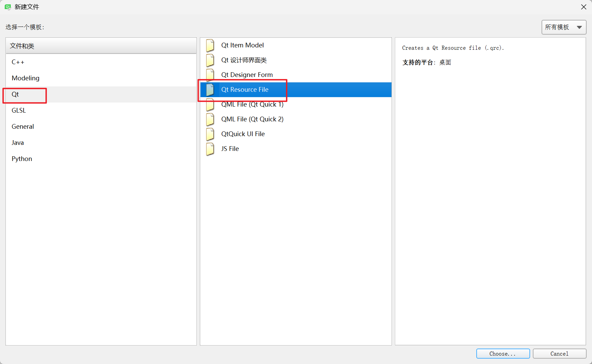Click the Qt Item Model file icon
The height and width of the screenshot is (364, 592).
pos(210,45)
